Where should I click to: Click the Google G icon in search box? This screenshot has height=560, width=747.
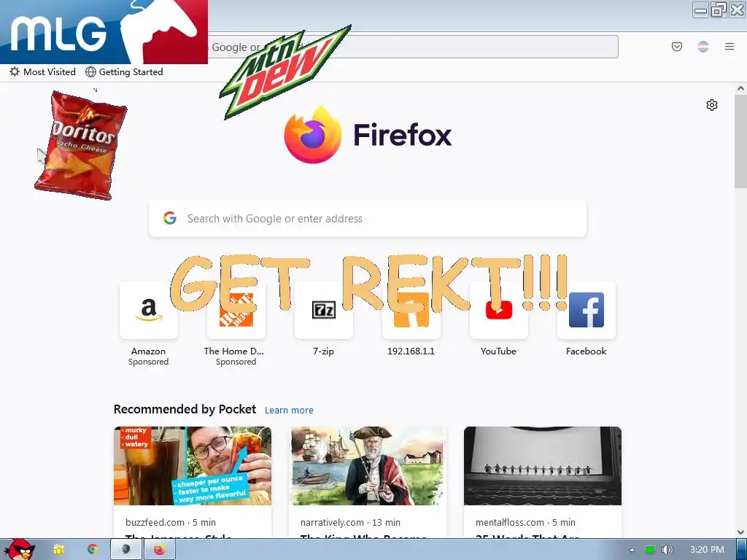170,218
